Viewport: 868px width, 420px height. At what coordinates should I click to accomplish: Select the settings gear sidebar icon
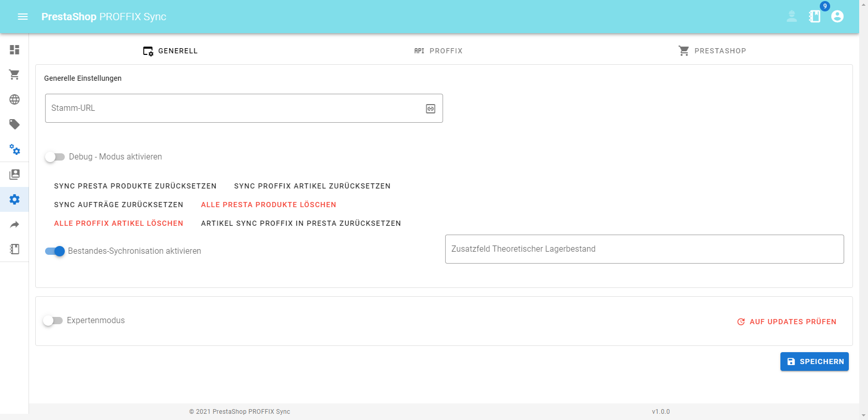[x=15, y=199]
